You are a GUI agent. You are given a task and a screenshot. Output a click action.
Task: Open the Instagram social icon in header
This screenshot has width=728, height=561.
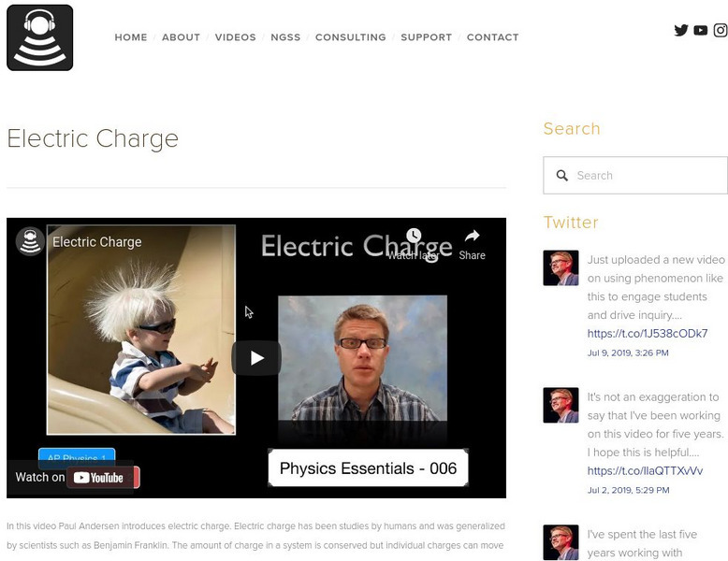[x=721, y=30]
